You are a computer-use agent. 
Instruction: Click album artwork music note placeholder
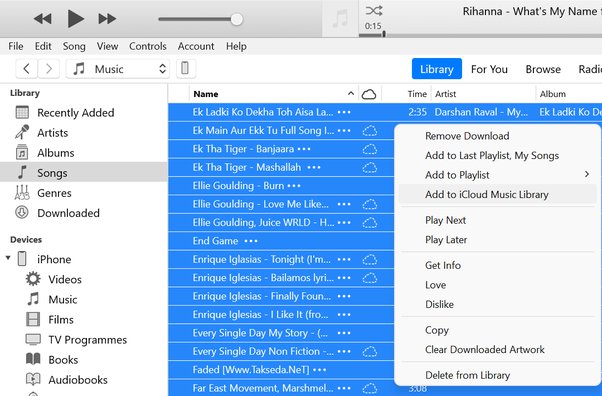pos(340,19)
